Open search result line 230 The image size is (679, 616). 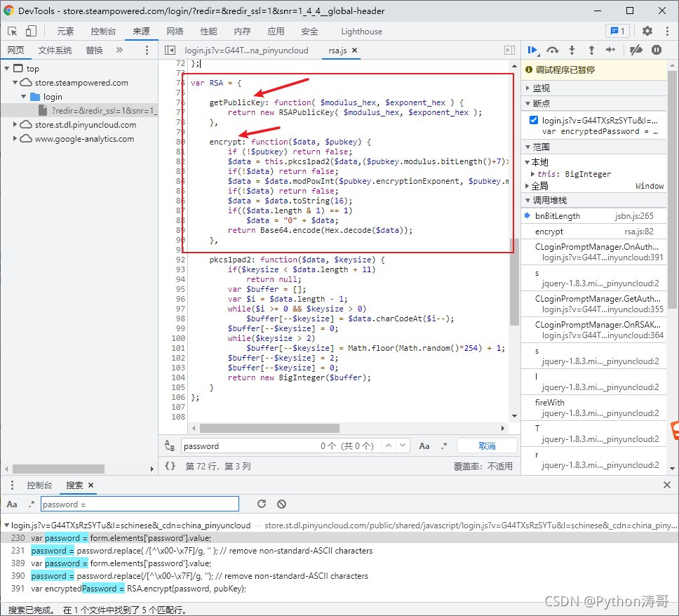click(x=339, y=537)
